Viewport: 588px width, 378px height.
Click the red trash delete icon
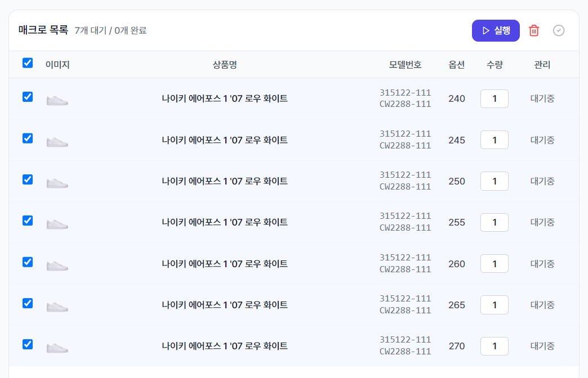click(x=533, y=30)
